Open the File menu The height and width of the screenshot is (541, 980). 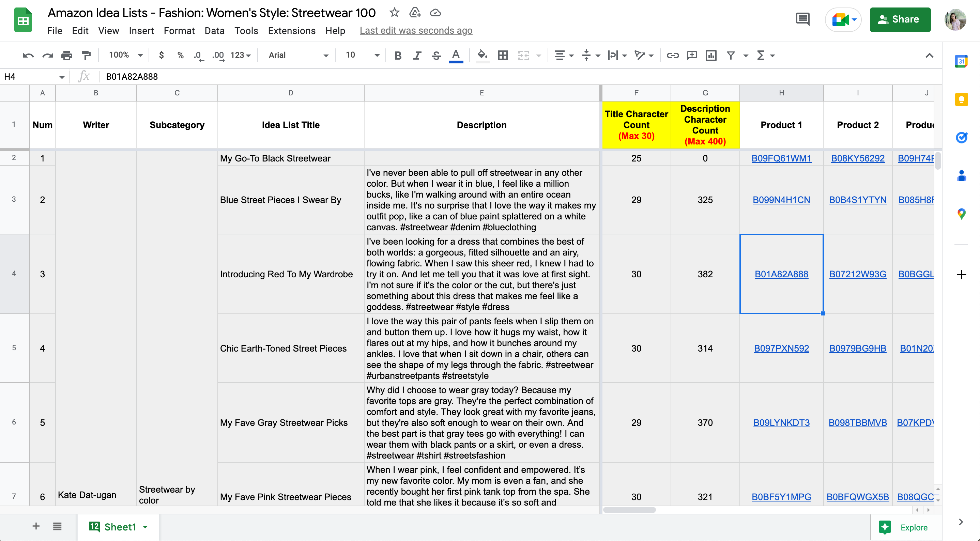point(55,30)
